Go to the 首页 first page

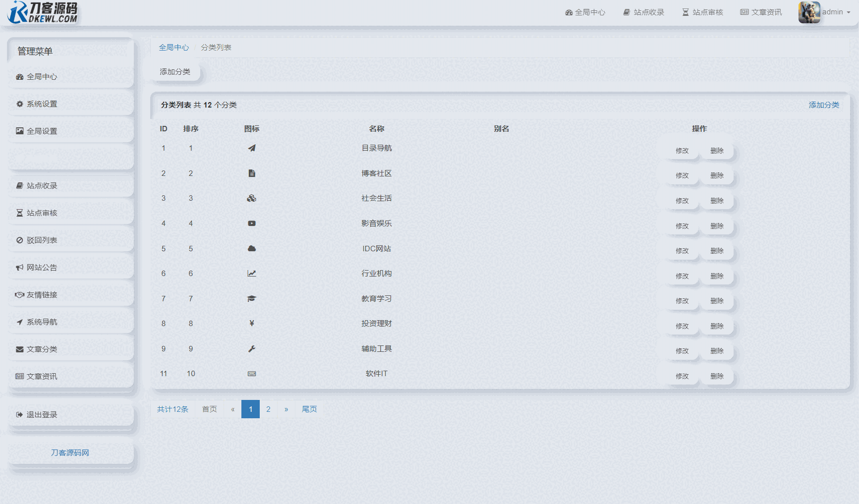coord(210,409)
